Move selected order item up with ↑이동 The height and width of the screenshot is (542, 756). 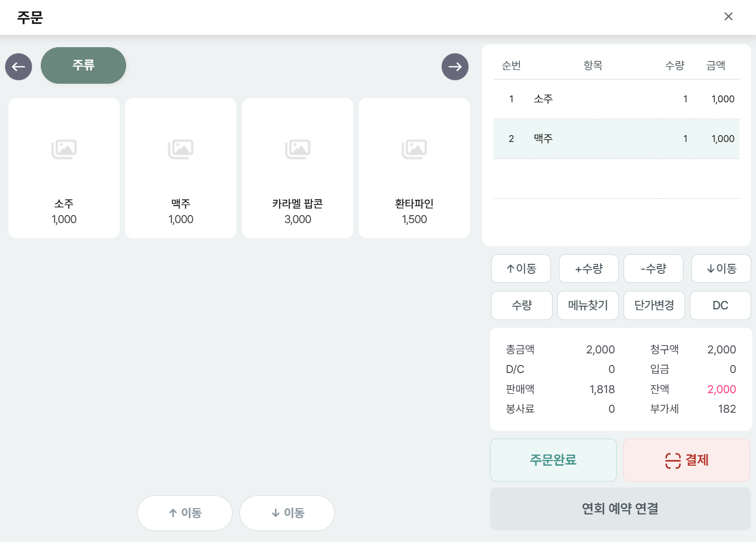pos(521,269)
